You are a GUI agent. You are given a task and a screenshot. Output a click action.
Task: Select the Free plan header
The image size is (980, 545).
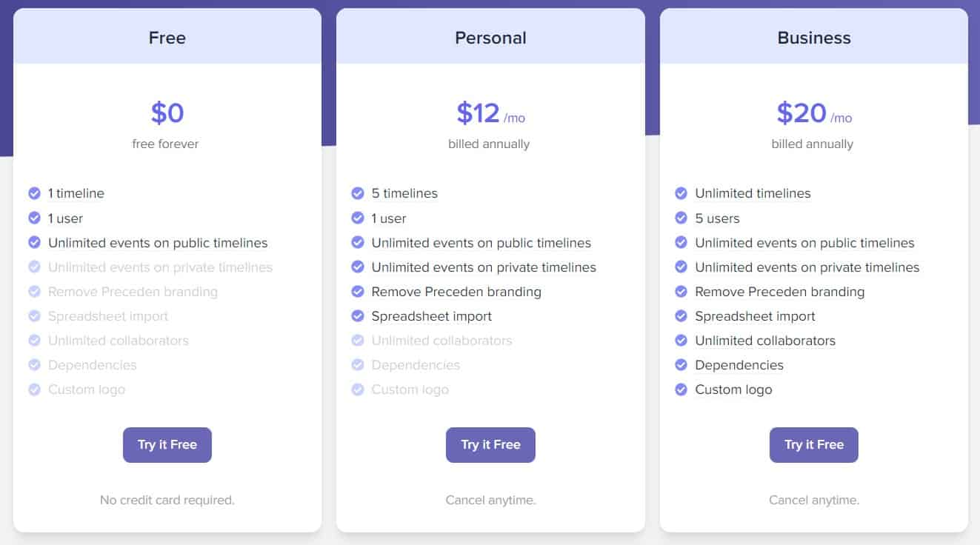coord(167,38)
